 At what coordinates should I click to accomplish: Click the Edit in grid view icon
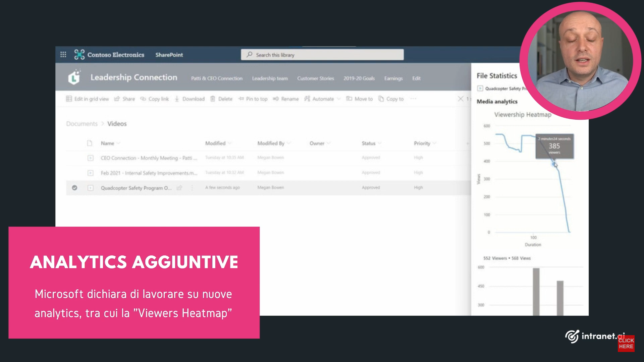(x=69, y=99)
